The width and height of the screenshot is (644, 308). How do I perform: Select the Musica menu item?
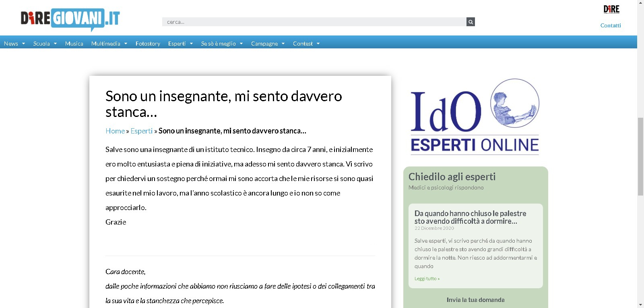tap(74, 44)
